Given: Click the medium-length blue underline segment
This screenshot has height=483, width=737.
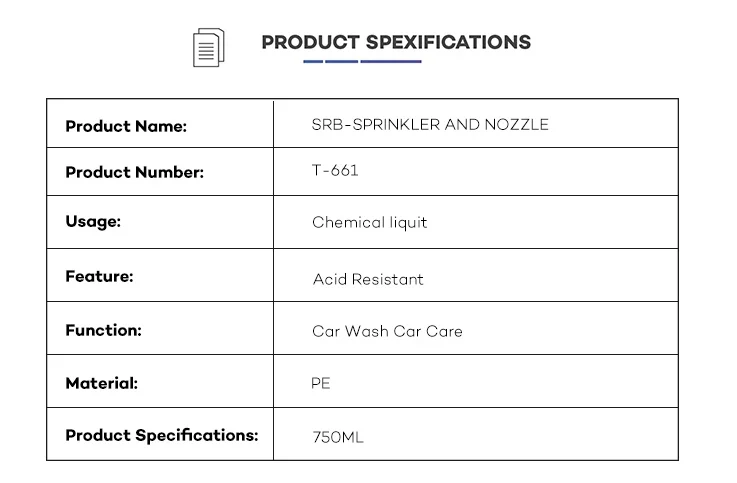Looking at the screenshot, I should 341,61.
